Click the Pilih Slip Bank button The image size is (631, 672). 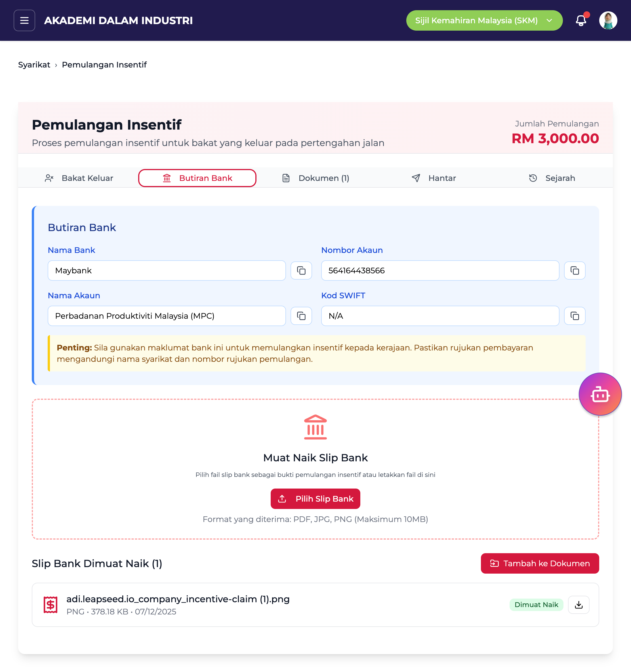pyautogui.click(x=315, y=498)
